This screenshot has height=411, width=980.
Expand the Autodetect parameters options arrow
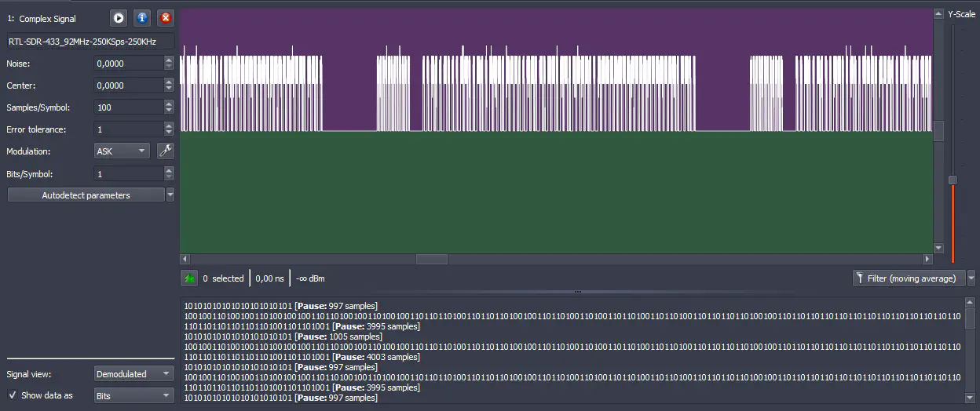click(x=170, y=195)
